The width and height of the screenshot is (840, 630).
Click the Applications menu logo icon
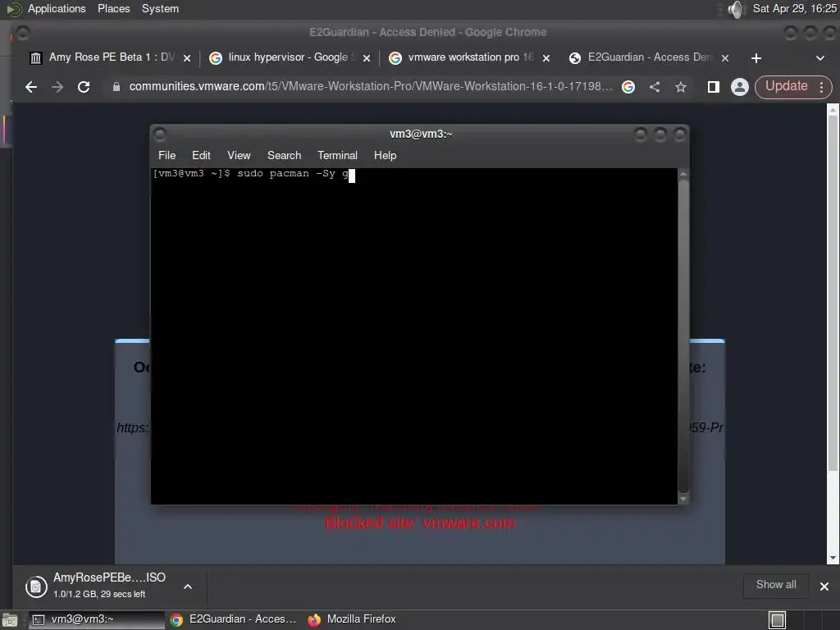[x=14, y=9]
